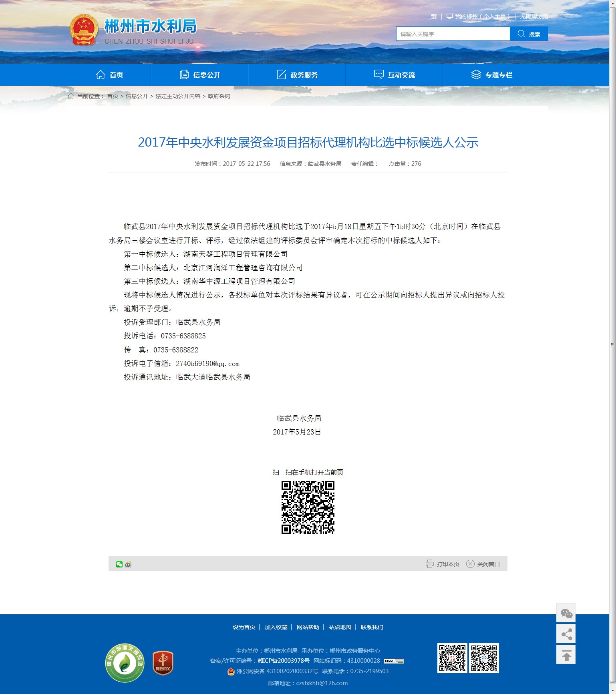Screen dimensions: 616x694
Task: Click footer link 联系我们
Action: [372, 627]
